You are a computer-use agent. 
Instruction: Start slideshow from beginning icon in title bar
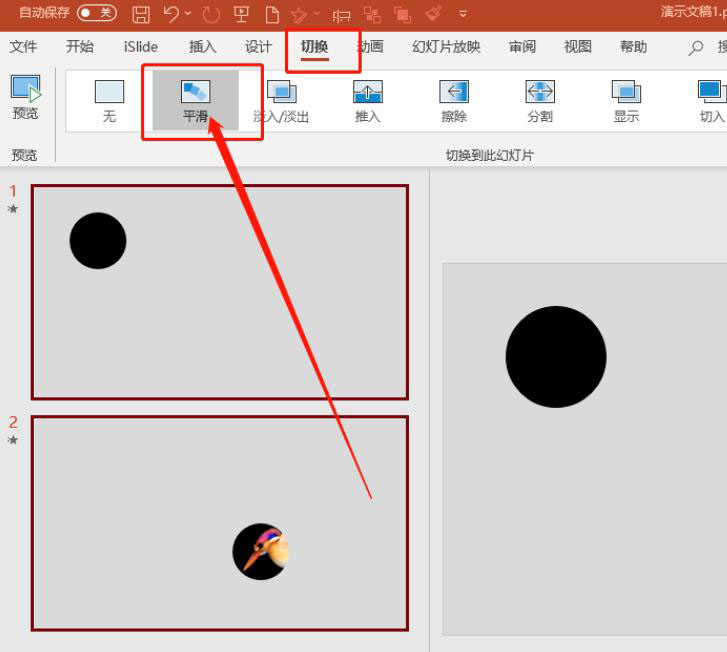241,14
